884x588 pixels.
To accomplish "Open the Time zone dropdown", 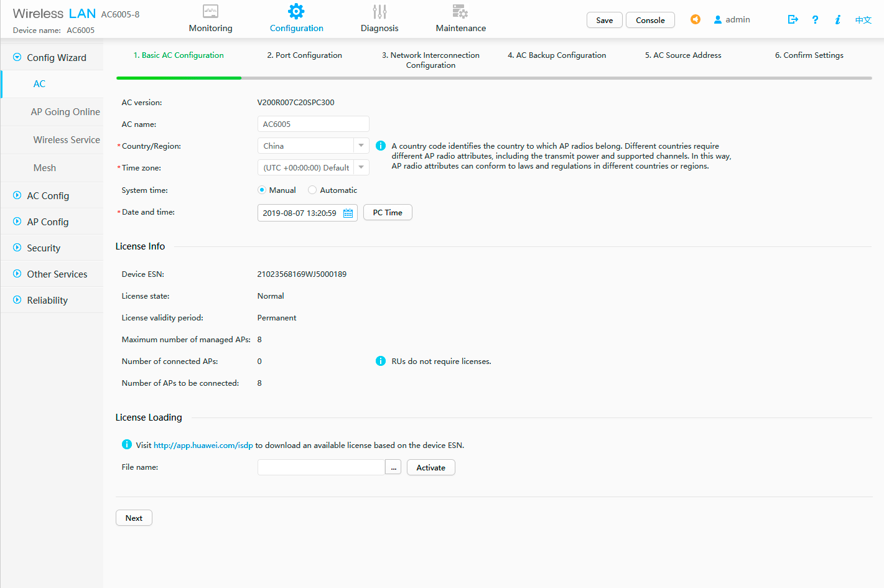I will (361, 167).
